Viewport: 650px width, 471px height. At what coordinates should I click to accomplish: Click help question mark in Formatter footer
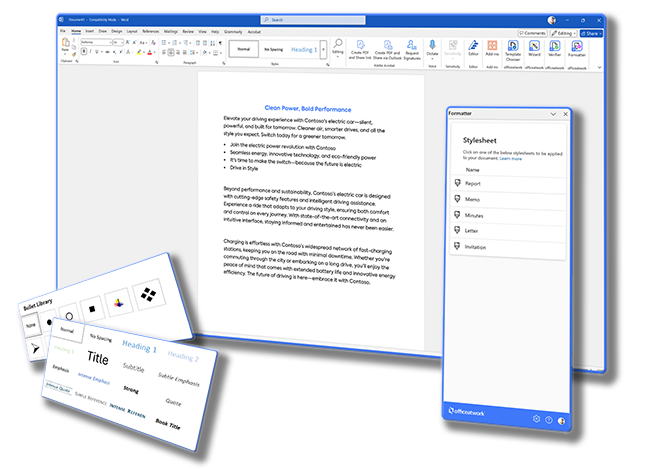point(549,420)
